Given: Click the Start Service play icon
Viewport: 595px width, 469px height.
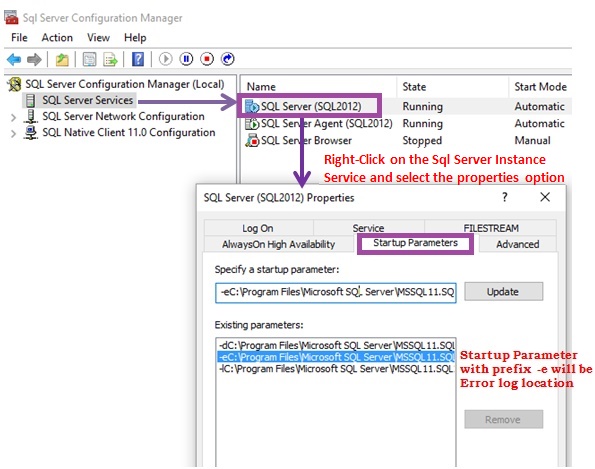Looking at the screenshot, I should pyautogui.click(x=165, y=59).
